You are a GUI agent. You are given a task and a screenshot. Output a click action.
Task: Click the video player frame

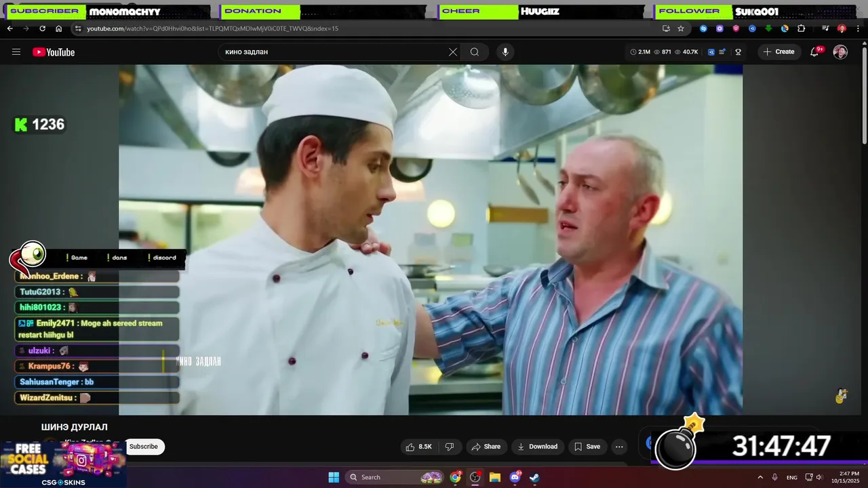point(431,240)
